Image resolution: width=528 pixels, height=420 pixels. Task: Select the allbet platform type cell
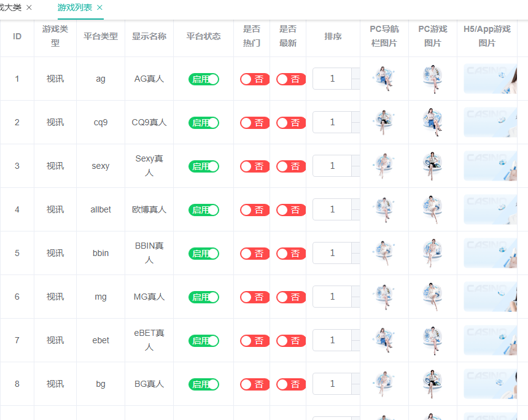pyautogui.click(x=101, y=209)
